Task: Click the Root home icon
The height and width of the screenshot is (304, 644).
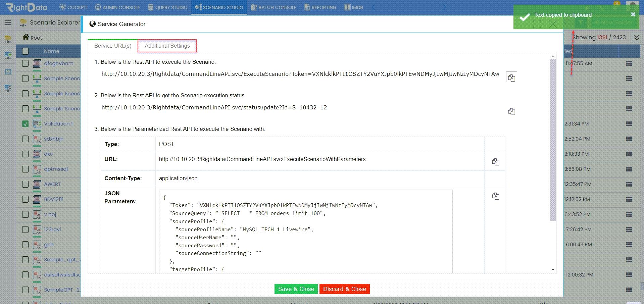Action: coord(26,37)
